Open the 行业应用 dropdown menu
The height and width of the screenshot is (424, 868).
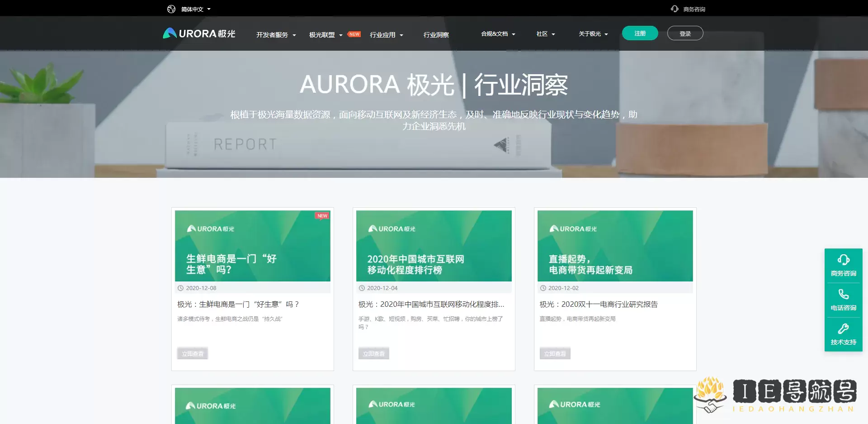(386, 35)
